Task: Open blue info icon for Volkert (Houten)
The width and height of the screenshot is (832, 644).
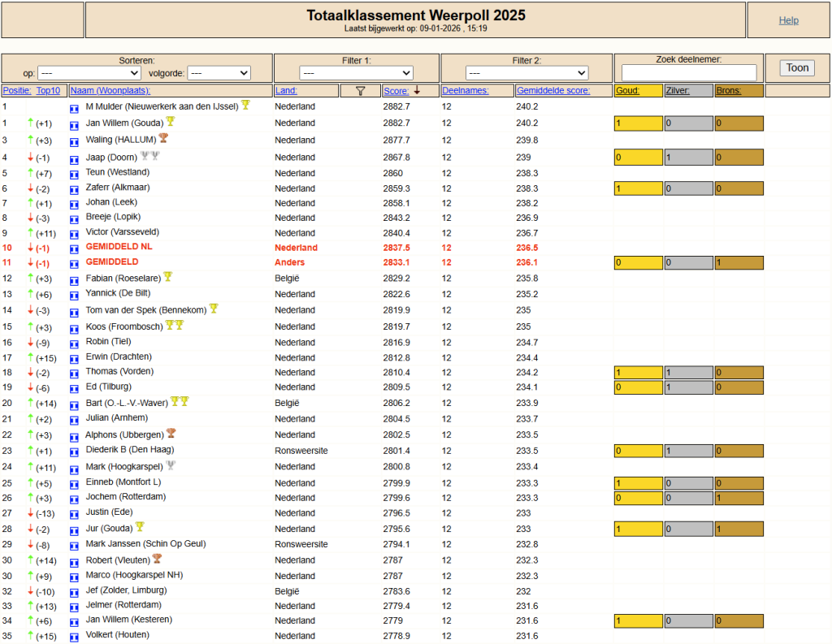Action: click(74, 638)
